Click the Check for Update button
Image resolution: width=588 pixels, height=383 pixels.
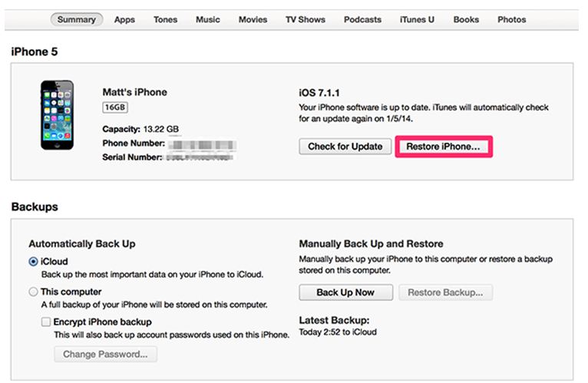(x=345, y=147)
